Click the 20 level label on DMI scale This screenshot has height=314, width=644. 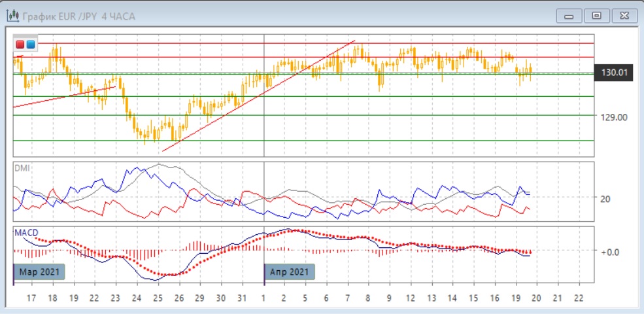click(x=605, y=198)
